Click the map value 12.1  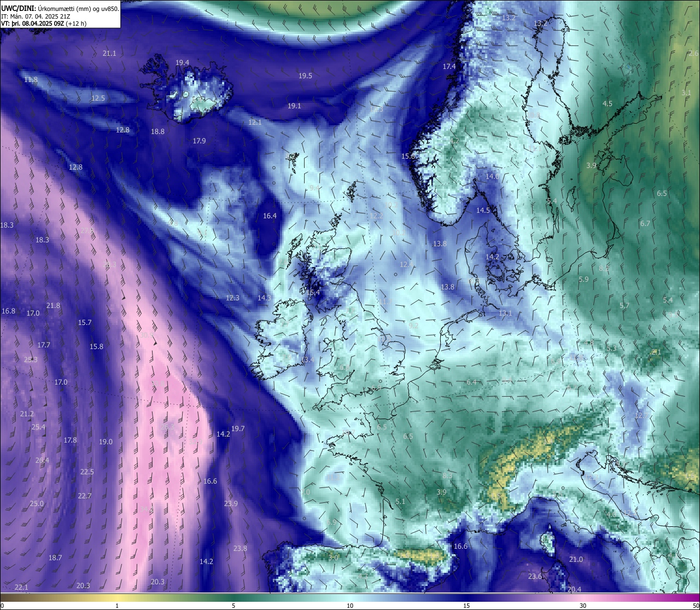coord(255,123)
